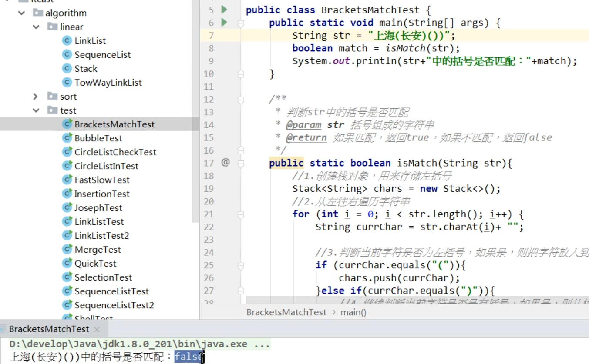Click the sort package folder icon
589x364 pixels.
(x=52, y=96)
